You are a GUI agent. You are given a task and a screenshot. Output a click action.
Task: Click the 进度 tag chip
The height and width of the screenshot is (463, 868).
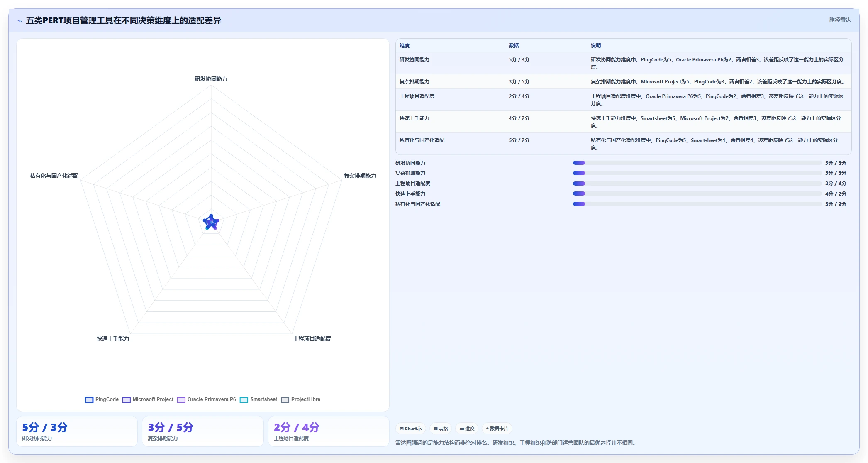pos(467,429)
